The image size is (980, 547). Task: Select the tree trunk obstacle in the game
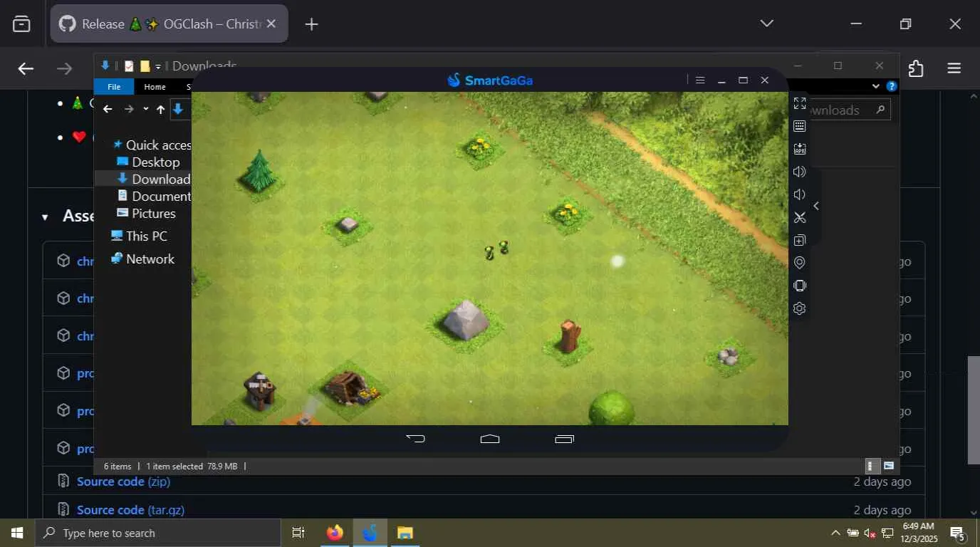click(x=570, y=336)
